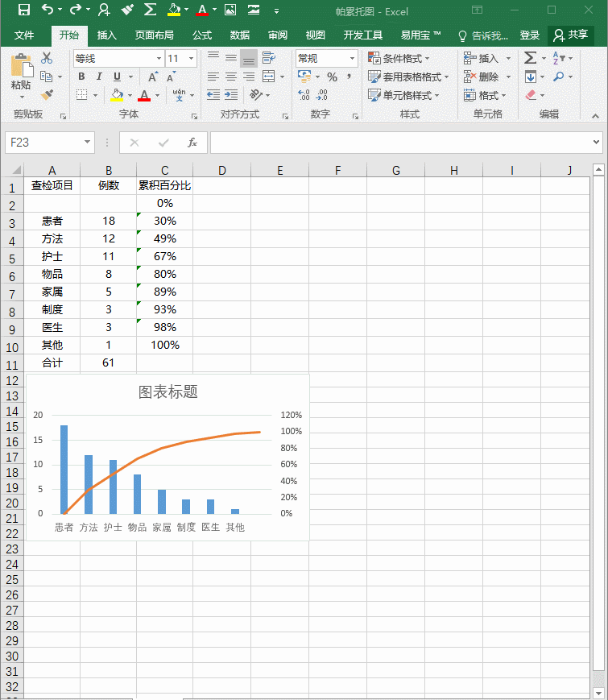Click the picture icon in the quick access toolbar
608x700 pixels.
(230, 10)
